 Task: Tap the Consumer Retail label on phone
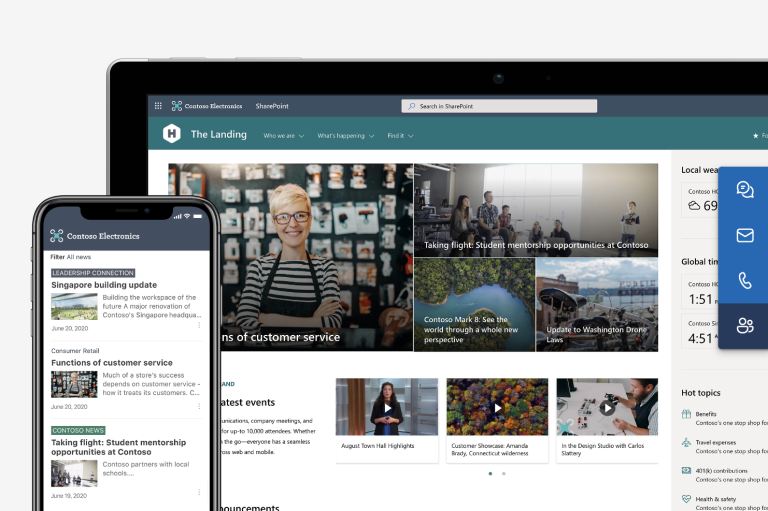pos(75,351)
